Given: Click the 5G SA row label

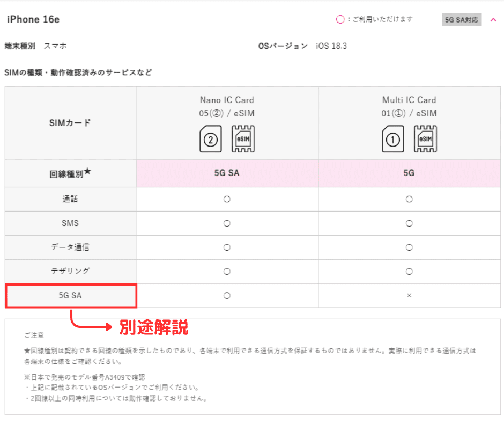Looking at the screenshot, I should [70, 296].
